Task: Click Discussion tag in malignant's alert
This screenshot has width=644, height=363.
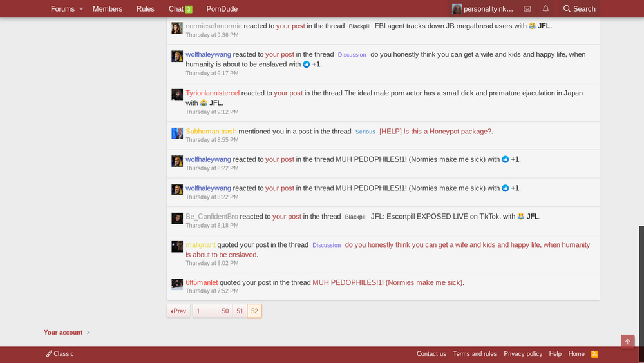Action: (x=327, y=245)
